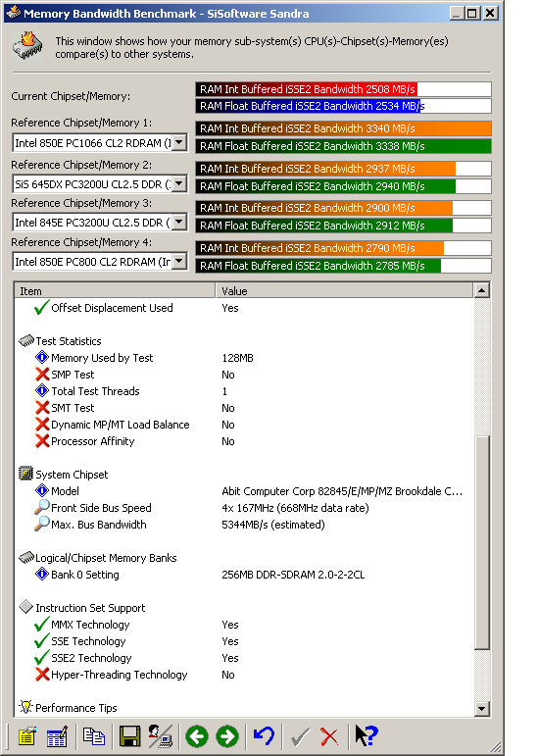The height and width of the screenshot is (756, 538).
Task: Click the diamond icon beside Instruction Set Support
Action: tap(26, 607)
